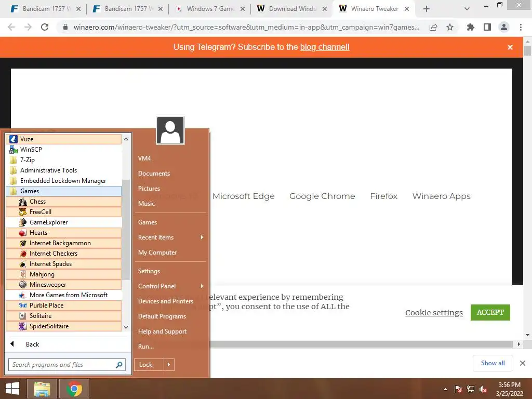Click the network tray icon
532x399 pixels.
coord(471,389)
